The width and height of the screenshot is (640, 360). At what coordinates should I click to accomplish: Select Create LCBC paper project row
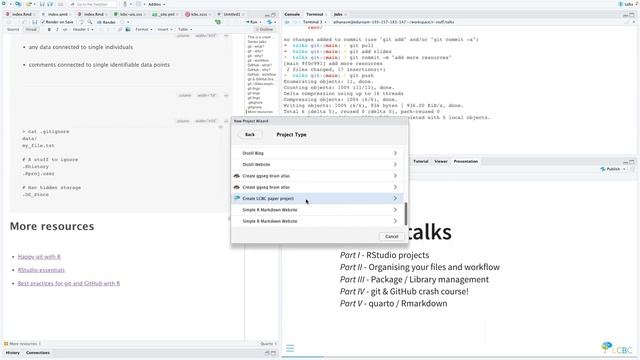click(317, 198)
